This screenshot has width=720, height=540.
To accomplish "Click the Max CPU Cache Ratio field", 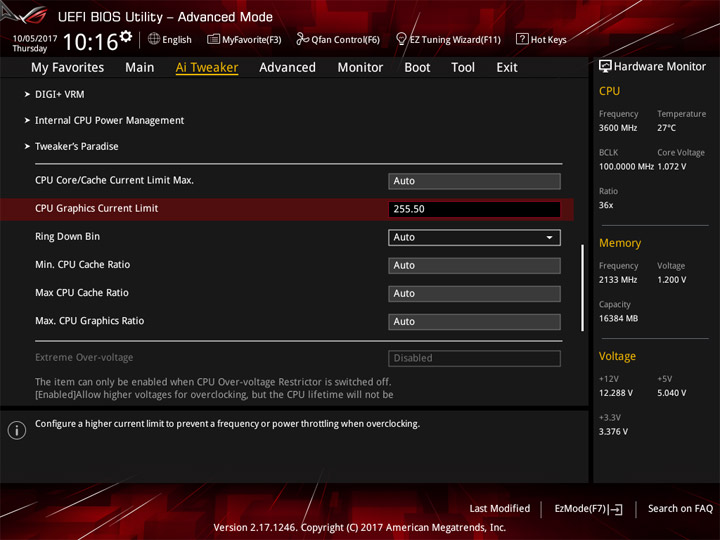I will [474, 293].
